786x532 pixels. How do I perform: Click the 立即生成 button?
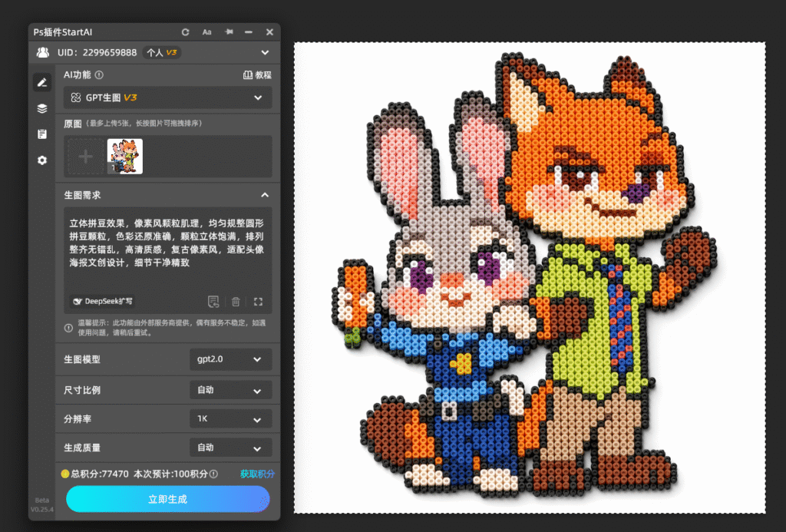point(168,499)
